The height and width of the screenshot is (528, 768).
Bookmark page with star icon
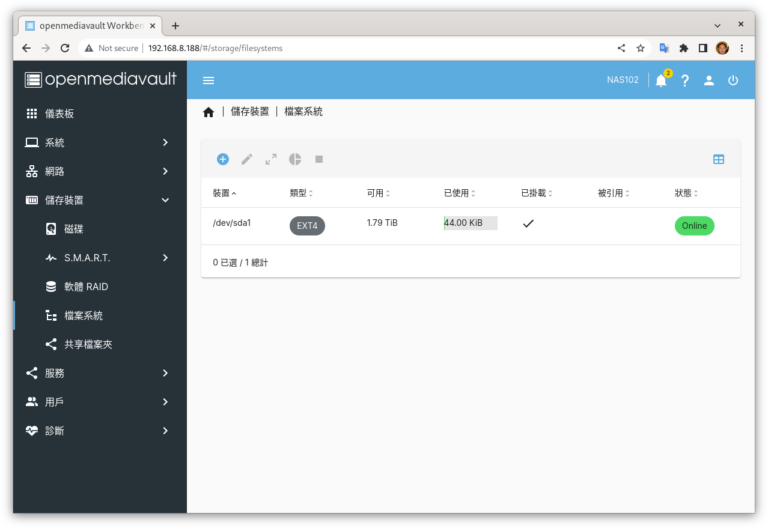pyautogui.click(x=640, y=48)
